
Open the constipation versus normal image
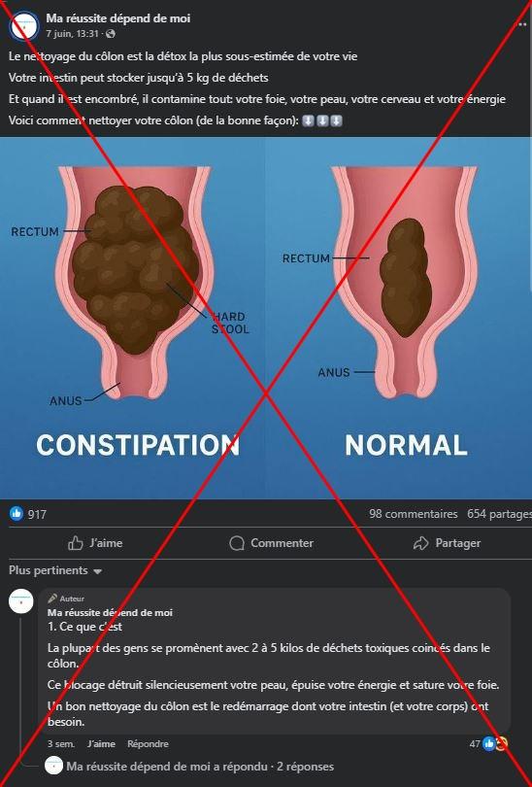(266, 318)
